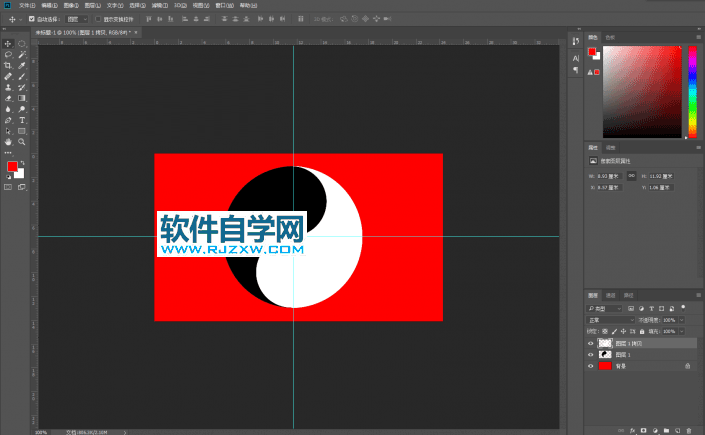Select the 图层 1 layer thumbnail
The height and width of the screenshot is (435, 705).
coord(605,355)
